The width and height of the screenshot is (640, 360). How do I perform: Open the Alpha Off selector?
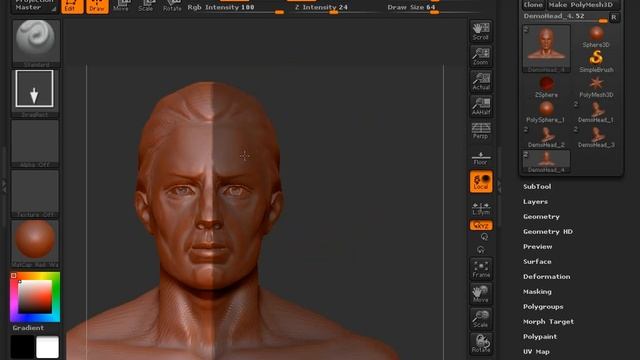[35, 144]
